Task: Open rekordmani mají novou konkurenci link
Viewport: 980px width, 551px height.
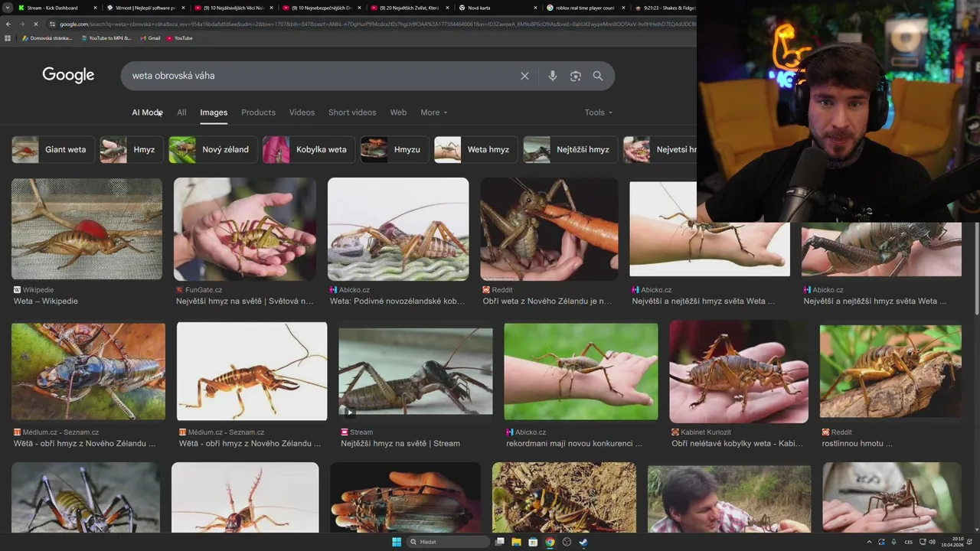Action: coord(574,444)
